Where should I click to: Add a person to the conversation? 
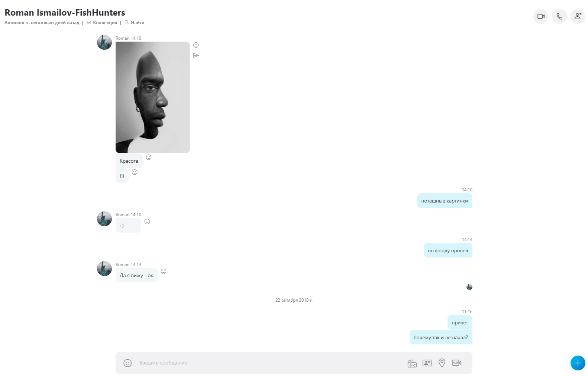coord(578,16)
